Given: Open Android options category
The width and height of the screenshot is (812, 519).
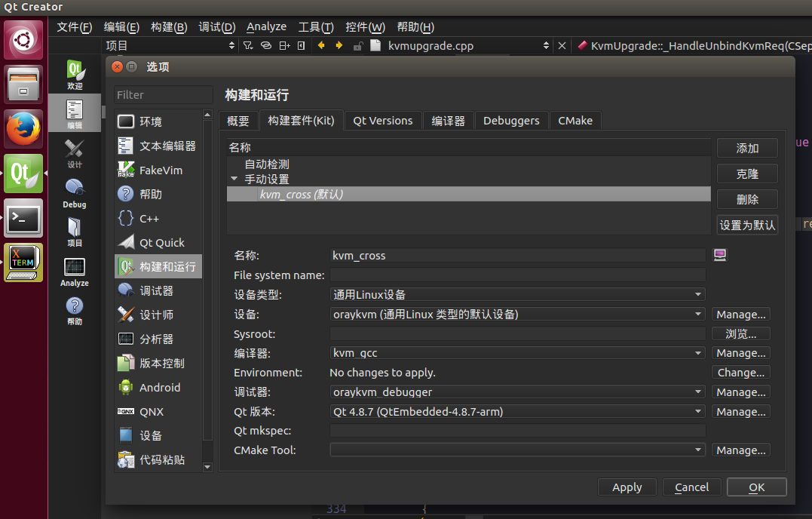Looking at the screenshot, I should pyautogui.click(x=158, y=388).
